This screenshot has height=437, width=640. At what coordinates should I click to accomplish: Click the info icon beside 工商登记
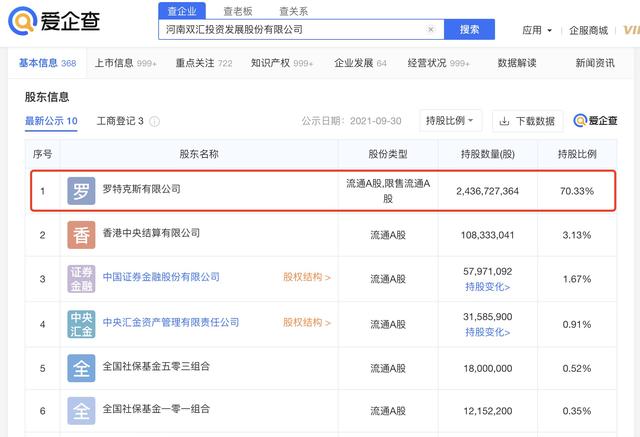155,122
